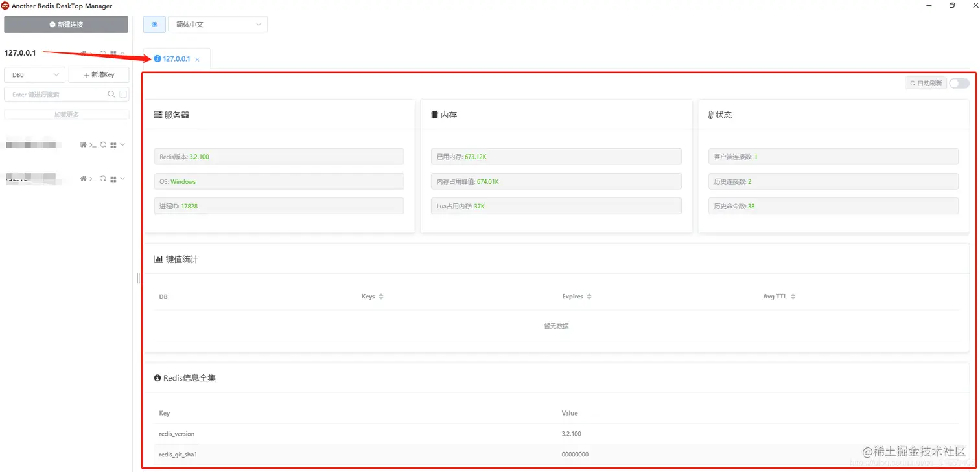Select the Redis版本: 3.2.100 field

coord(279,157)
